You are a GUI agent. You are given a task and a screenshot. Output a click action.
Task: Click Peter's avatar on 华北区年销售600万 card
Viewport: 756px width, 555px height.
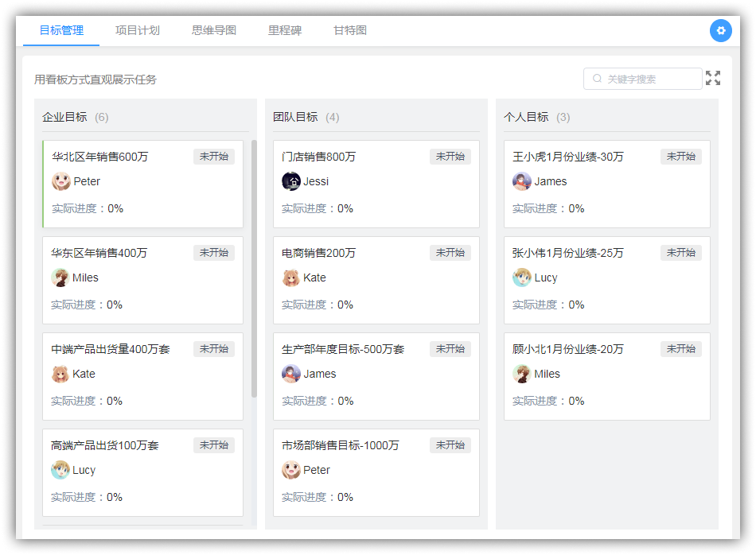[x=61, y=181]
